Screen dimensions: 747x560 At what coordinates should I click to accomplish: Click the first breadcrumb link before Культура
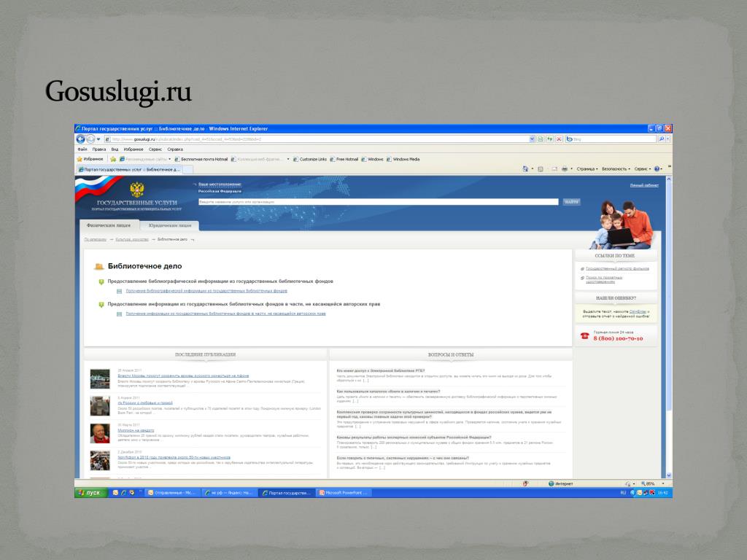[96, 239]
